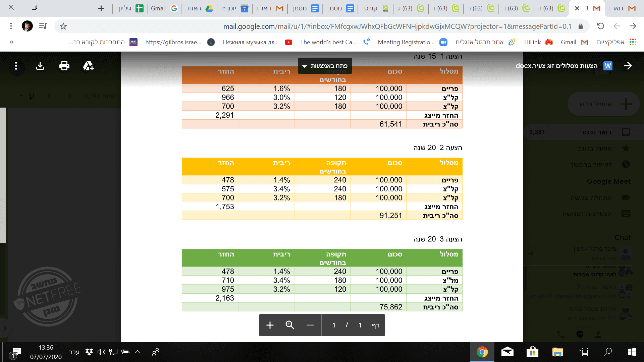Show hidden system tray icons

click(138, 352)
